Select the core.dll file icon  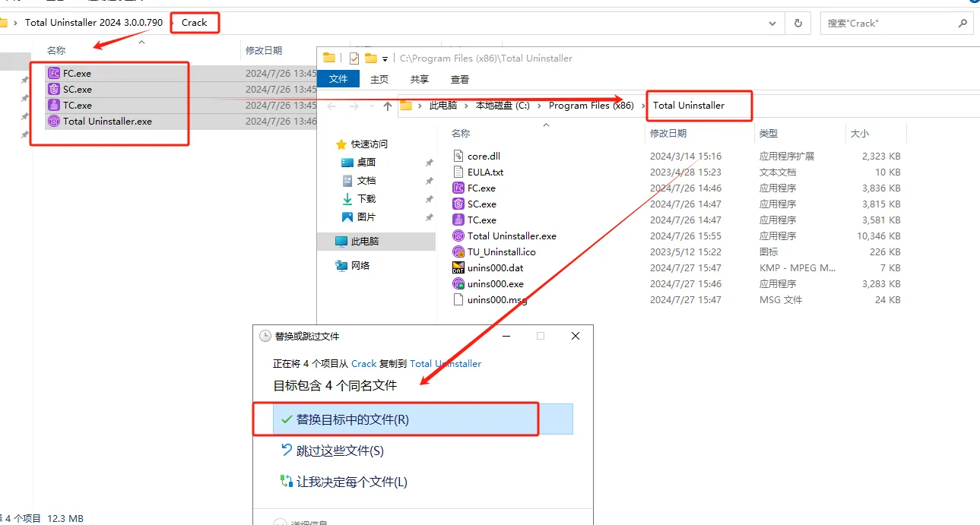point(458,156)
